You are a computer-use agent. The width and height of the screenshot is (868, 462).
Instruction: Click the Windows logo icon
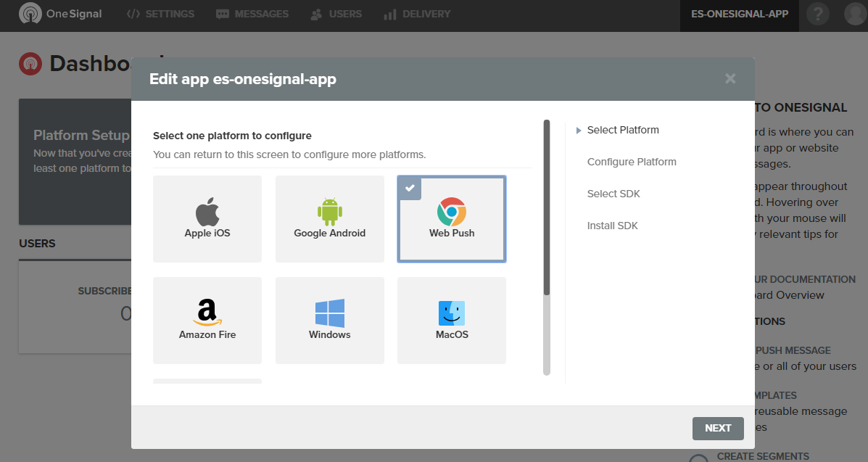[330, 313]
